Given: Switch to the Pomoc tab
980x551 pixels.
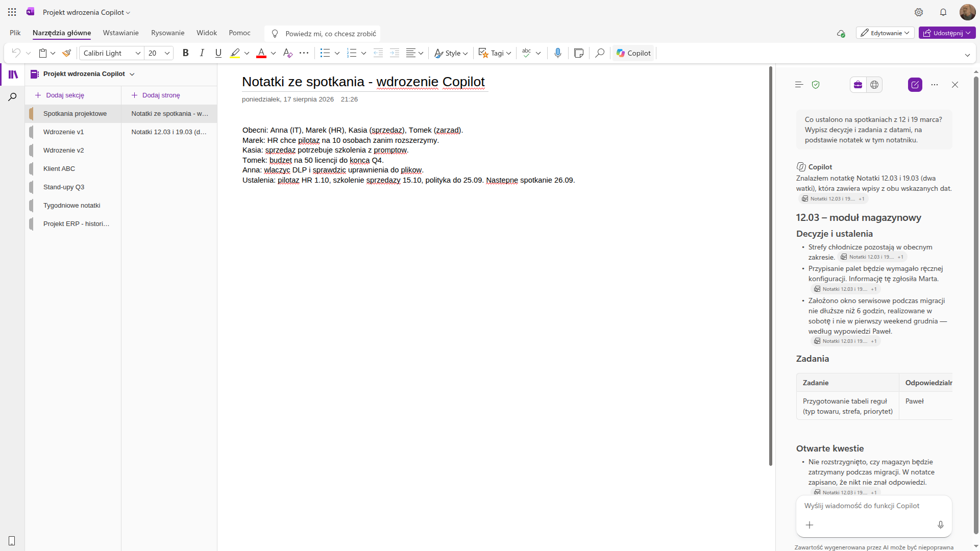Looking at the screenshot, I should [240, 33].
